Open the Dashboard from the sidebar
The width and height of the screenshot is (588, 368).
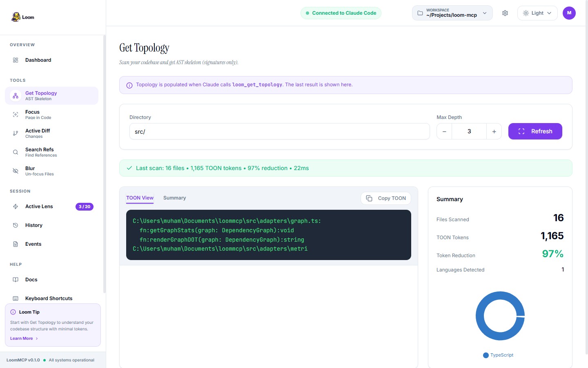38,60
